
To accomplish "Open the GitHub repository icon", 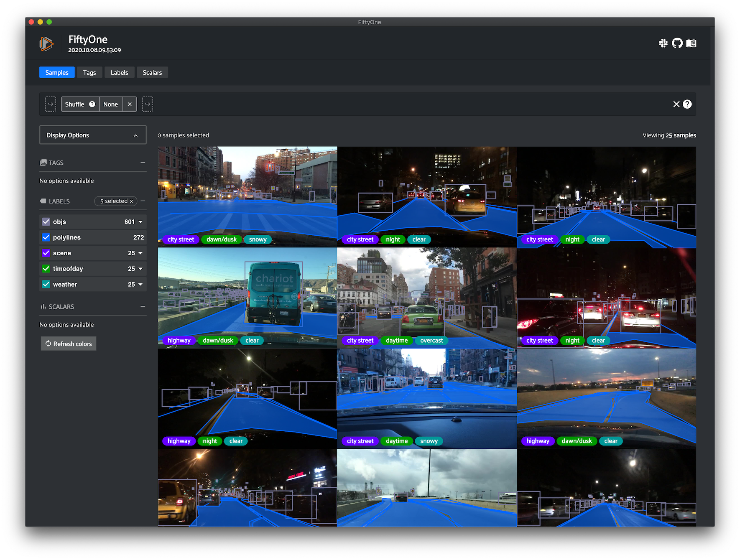I will (677, 43).
